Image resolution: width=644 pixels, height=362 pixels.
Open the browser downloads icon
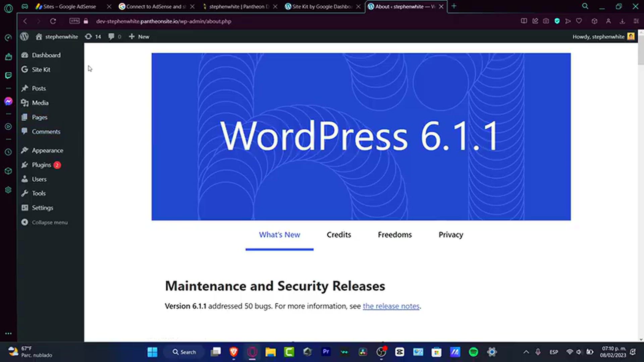coord(622,21)
